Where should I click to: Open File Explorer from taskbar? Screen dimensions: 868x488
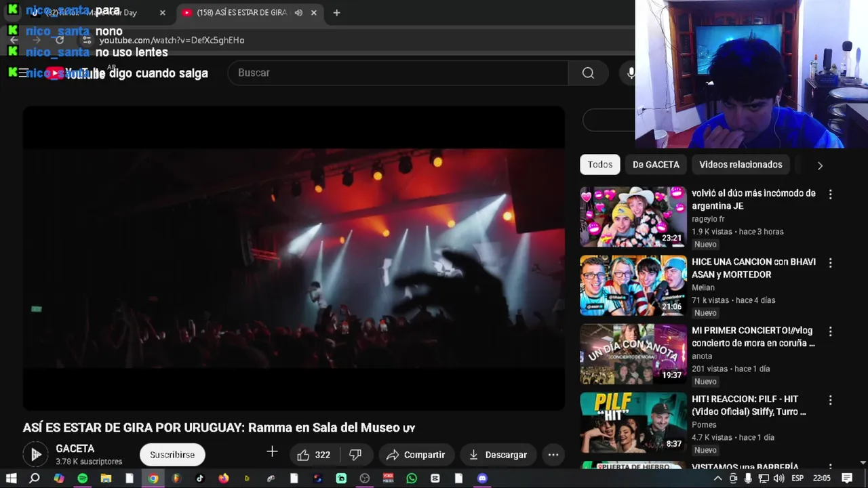[106, 479]
